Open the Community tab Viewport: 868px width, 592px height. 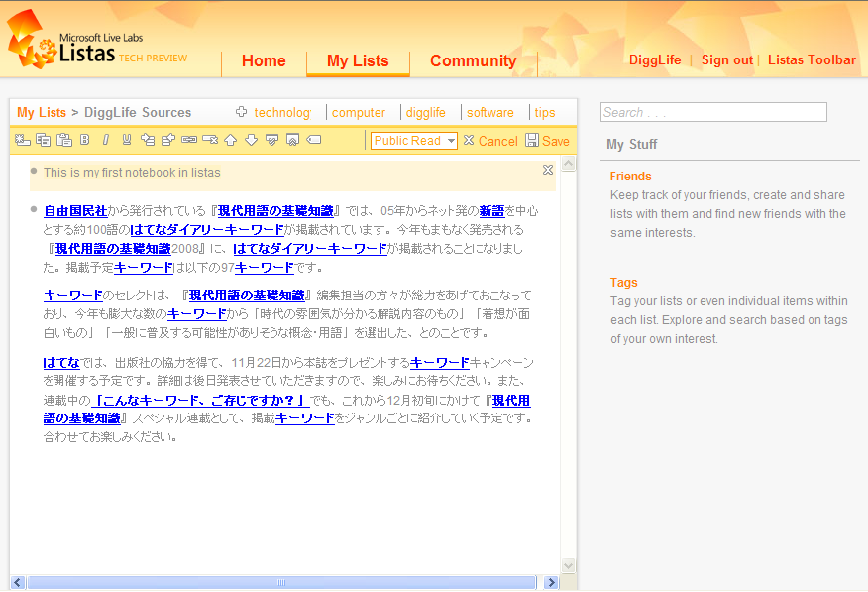(474, 60)
